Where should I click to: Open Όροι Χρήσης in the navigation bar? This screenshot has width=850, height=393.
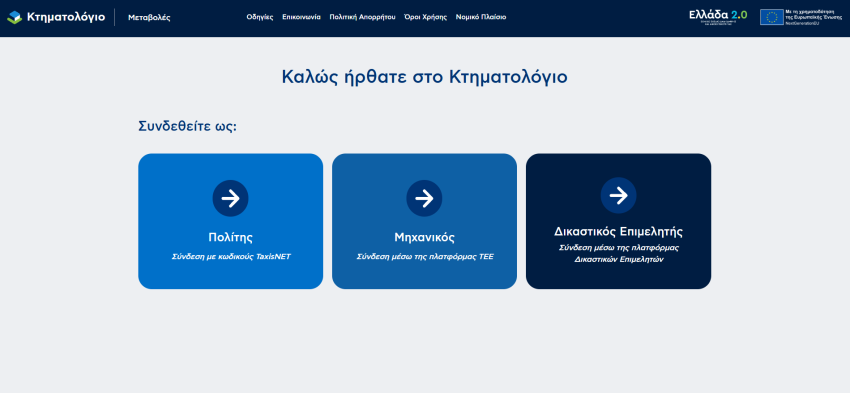[x=426, y=17]
